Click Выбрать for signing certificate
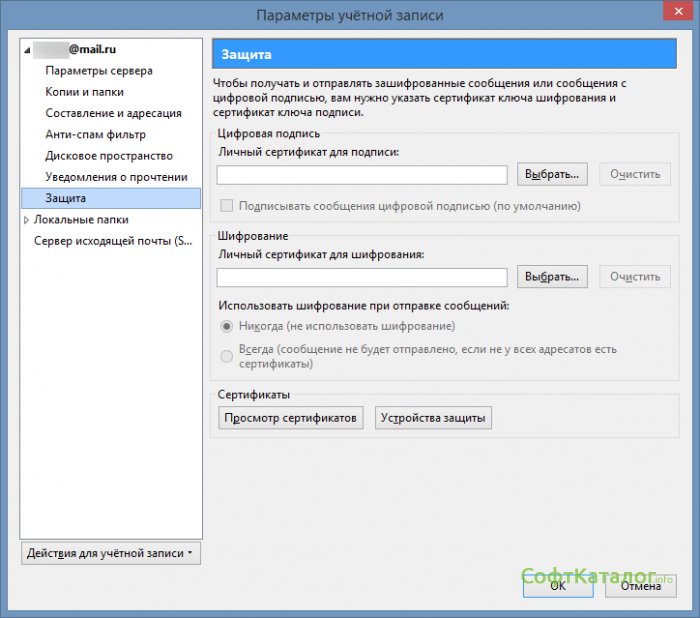700x618 pixels. 552,175
